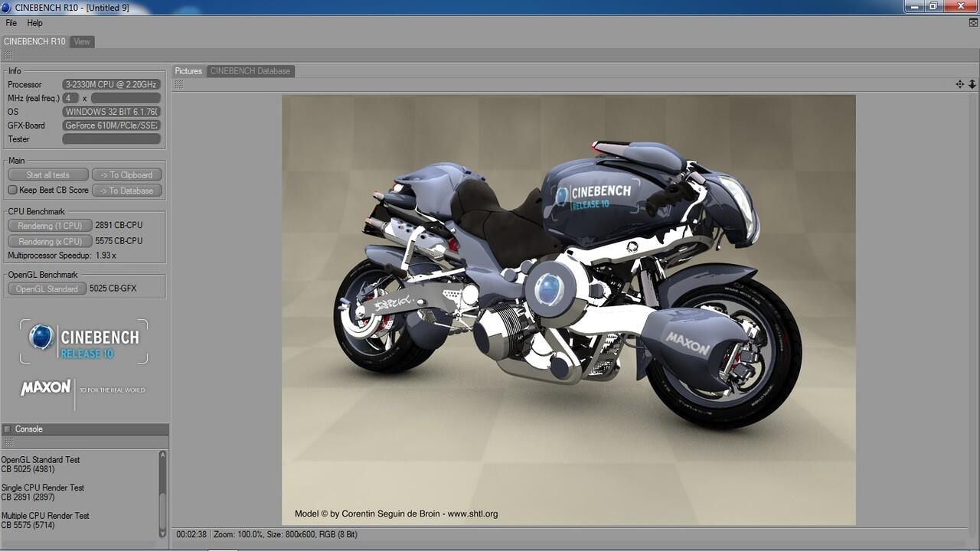The width and height of the screenshot is (980, 551).
Task: Click the OS info field
Action: coord(112,112)
